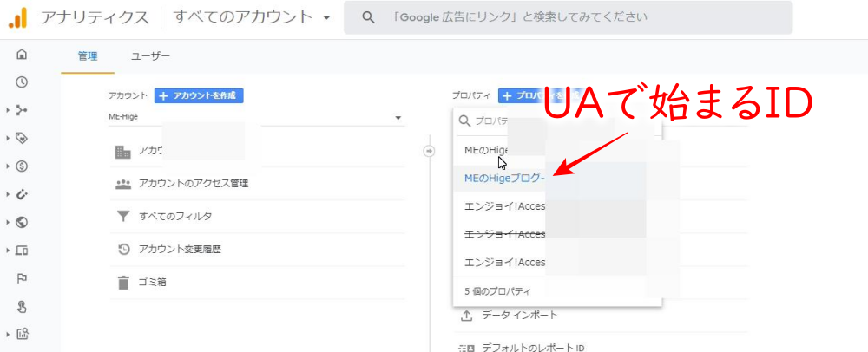This screenshot has height=352, width=868.
Task: Click the アナリティクス product name
Action: point(95,17)
